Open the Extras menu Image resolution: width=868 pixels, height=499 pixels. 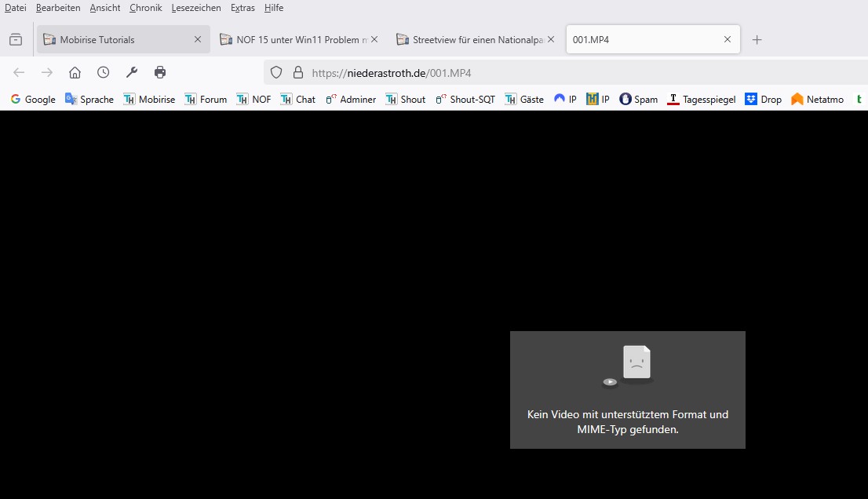click(243, 8)
